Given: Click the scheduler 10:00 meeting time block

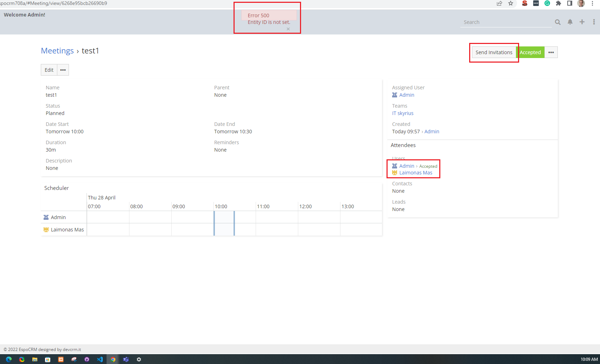Looking at the screenshot, I should [224, 223].
